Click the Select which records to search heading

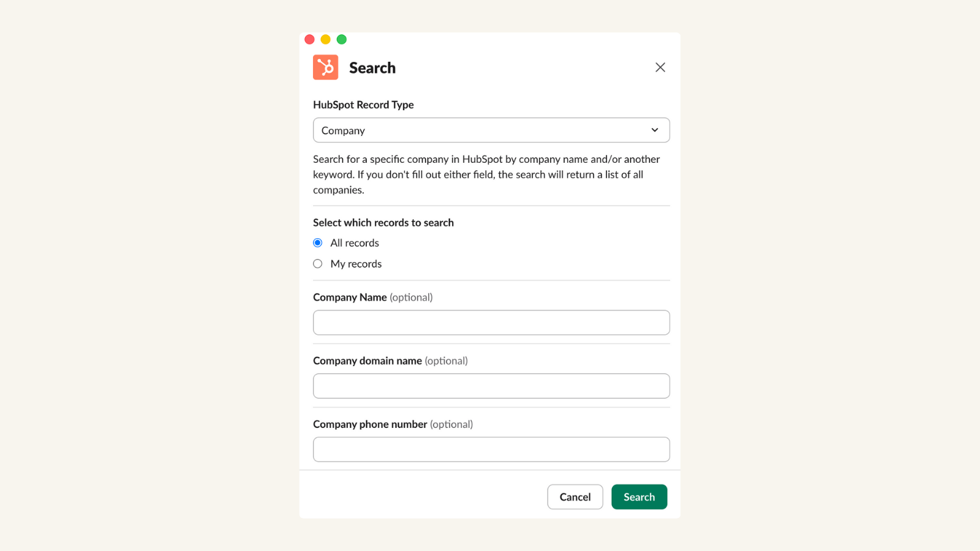coord(383,222)
